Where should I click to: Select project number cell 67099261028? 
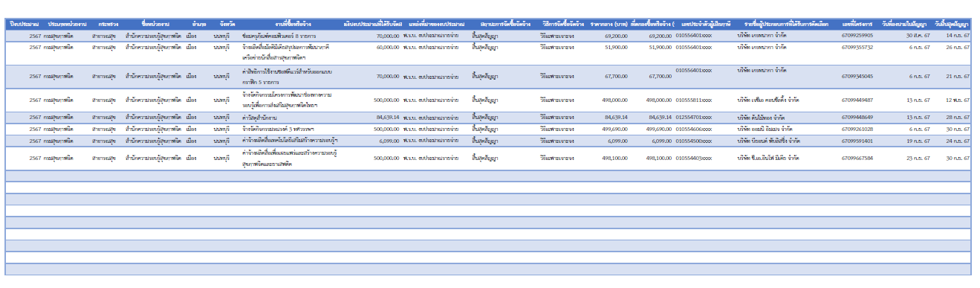pyautogui.click(x=857, y=129)
